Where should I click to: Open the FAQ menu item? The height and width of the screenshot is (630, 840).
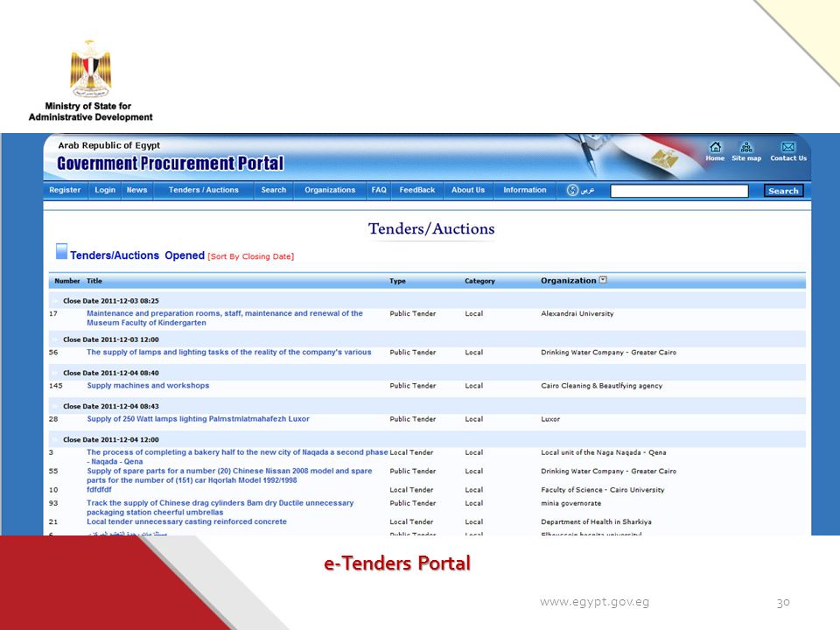pyautogui.click(x=379, y=190)
